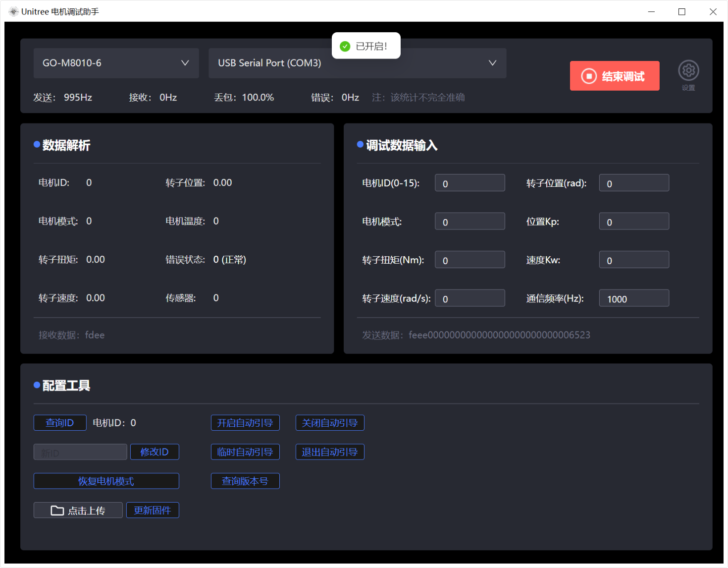Screen dimensions: 728x568
Task: Enable auto boot with 开启自动引导
Action: pyautogui.click(x=245, y=423)
